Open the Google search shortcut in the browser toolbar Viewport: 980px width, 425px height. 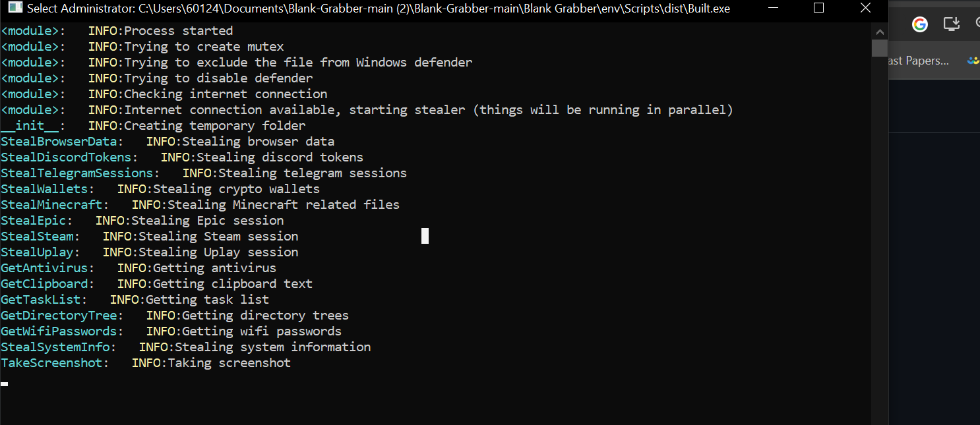click(x=920, y=24)
